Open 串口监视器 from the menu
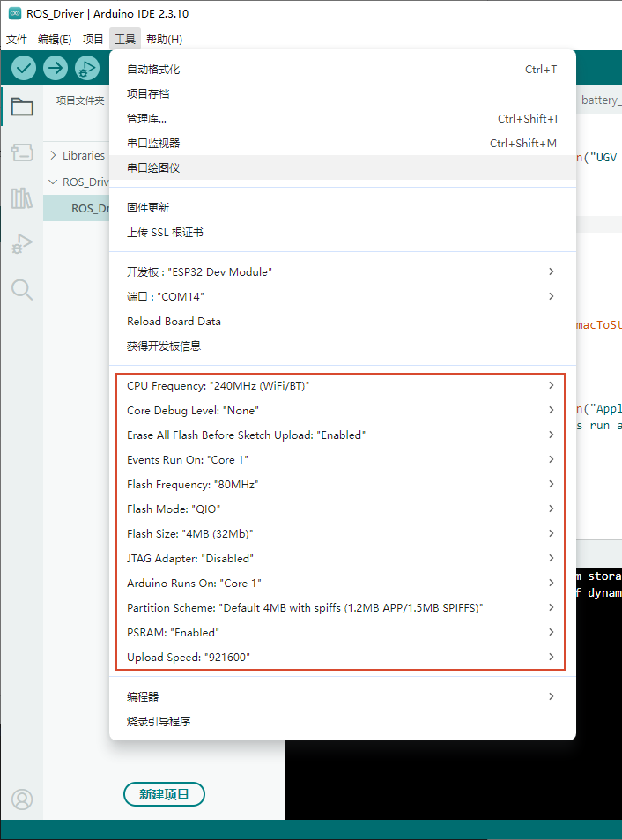This screenshot has height=840, width=622. tap(343, 143)
